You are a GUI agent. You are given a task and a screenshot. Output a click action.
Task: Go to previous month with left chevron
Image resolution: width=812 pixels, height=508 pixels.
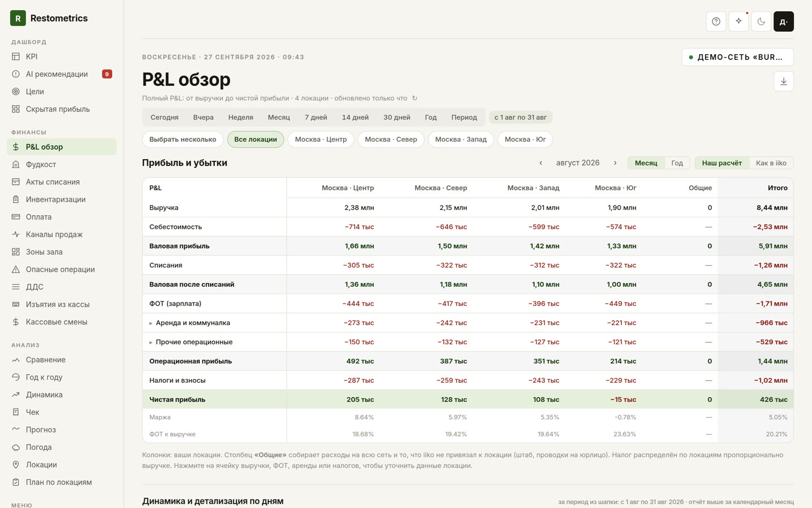541,163
